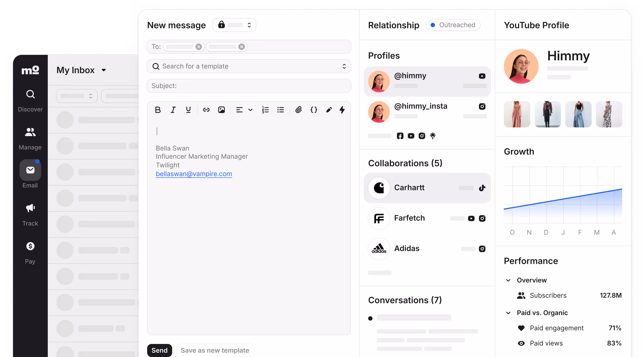Open Discover in the sidebar
This screenshot has height=357, width=644.
click(30, 101)
